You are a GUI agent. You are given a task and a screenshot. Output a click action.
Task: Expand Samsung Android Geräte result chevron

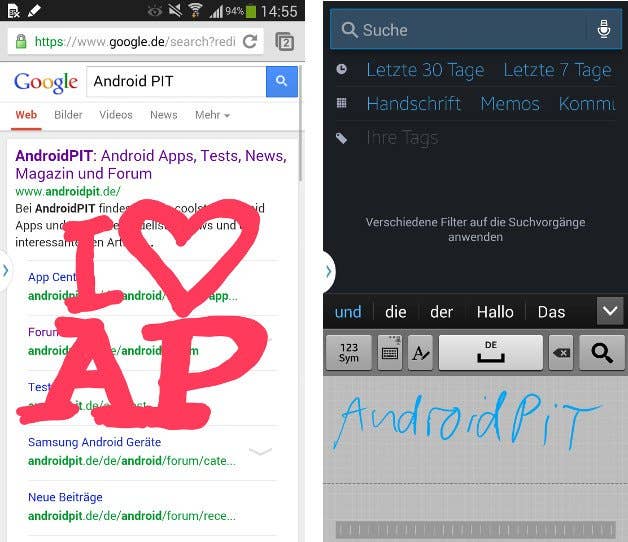[x=260, y=451]
